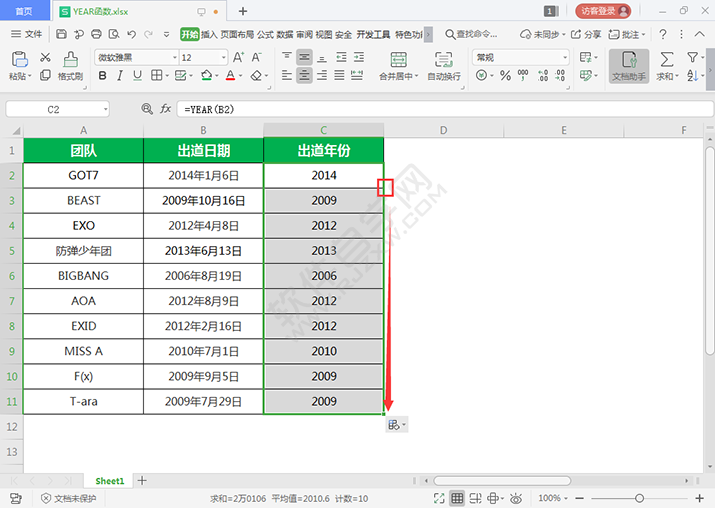Click the Wrap Text 自动换行 button
Image resolution: width=715 pixels, height=508 pixels.
444,66
